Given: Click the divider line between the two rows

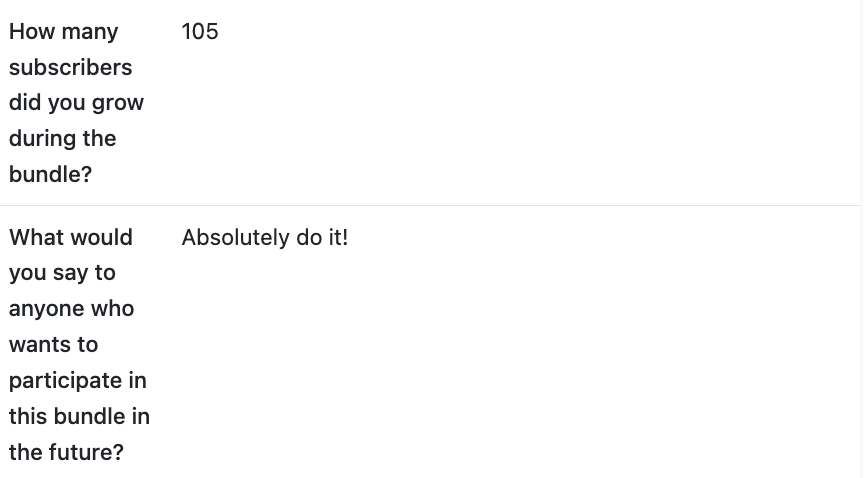Looking at the screenshot, I should pyautogui.click(x=430, y=206).
